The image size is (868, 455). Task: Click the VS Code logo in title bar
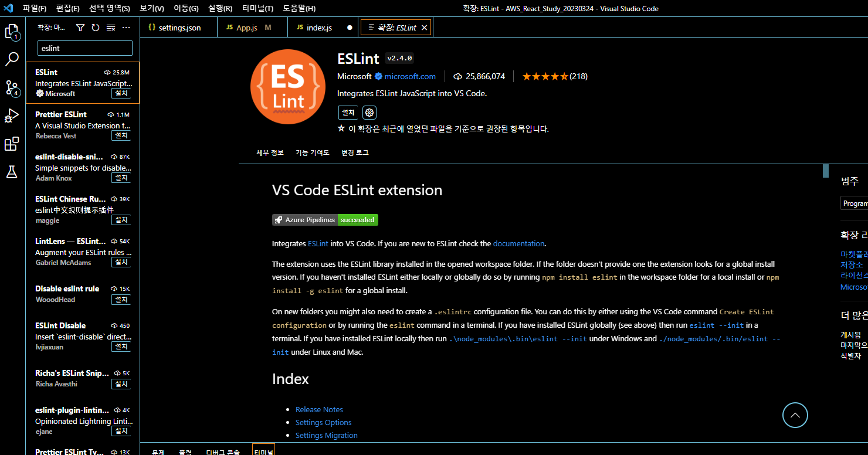(9, 9)
